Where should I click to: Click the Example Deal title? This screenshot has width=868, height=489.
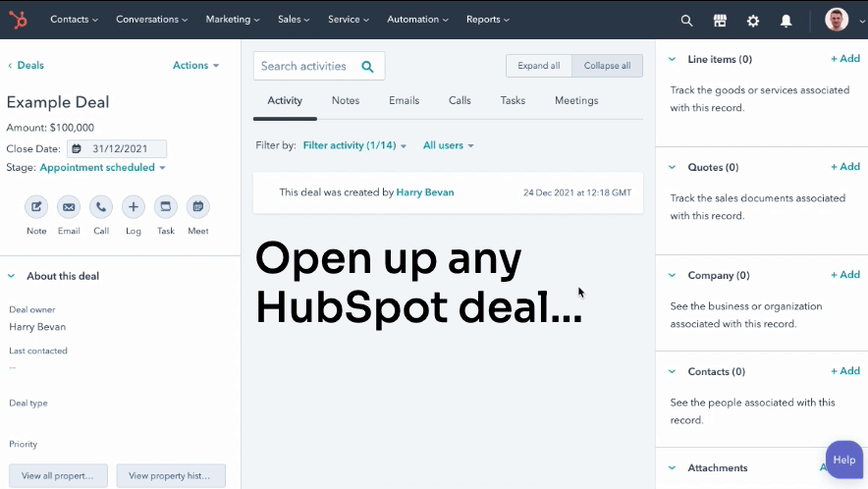coord(58,102)
